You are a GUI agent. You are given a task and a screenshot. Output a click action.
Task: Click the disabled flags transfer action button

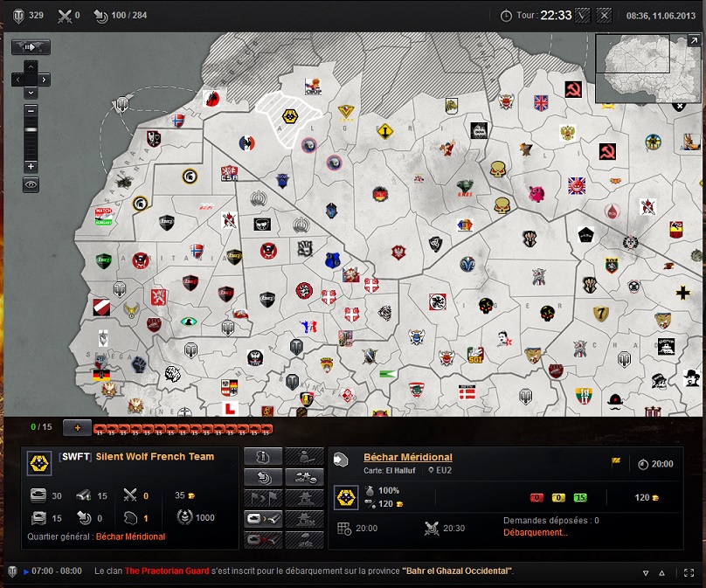[263, 498]
